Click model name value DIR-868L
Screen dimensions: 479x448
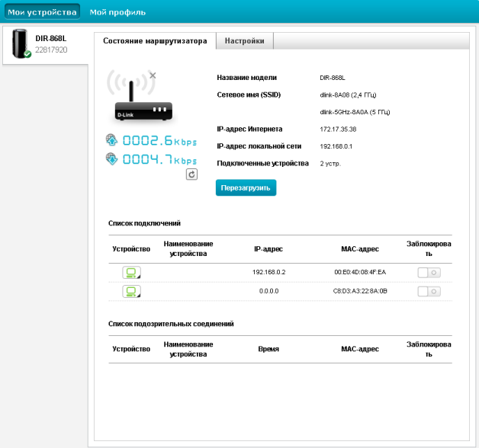tap(333, 78)
